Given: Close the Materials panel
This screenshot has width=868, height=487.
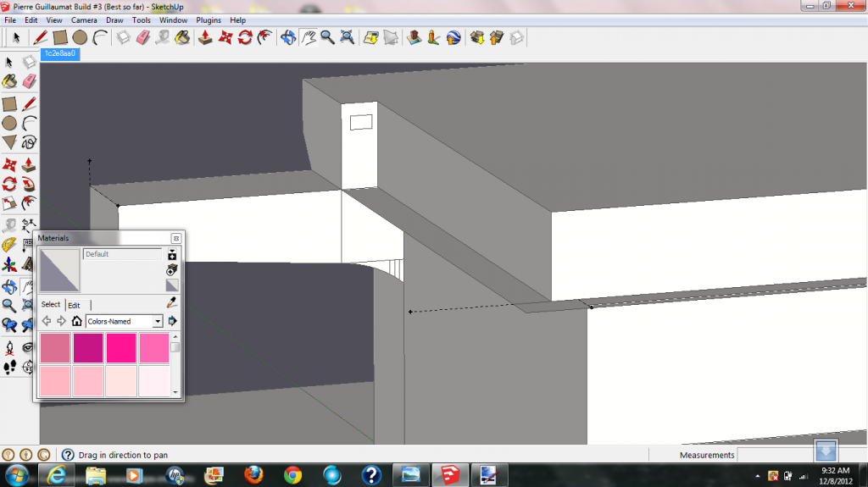Looking at the screenshot, I should pos(176,239).
